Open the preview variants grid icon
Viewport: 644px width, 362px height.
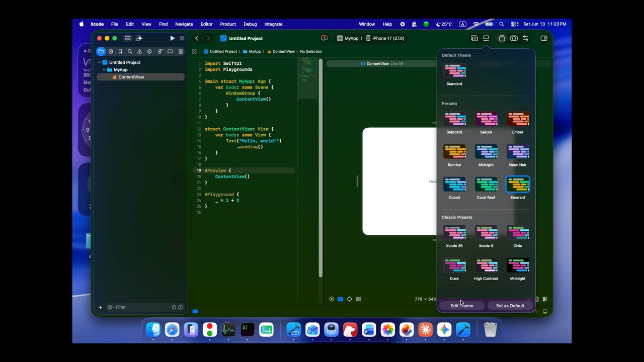coord(359,299)
